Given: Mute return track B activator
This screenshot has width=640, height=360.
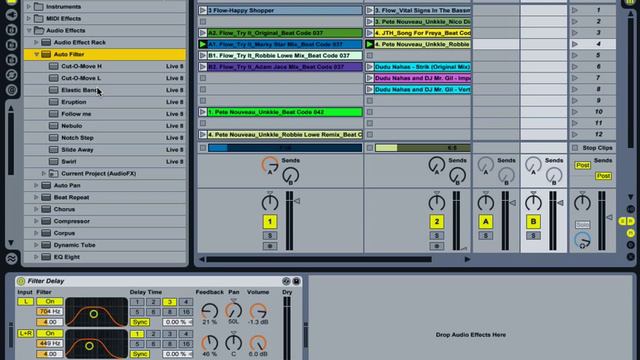Looking at the screenshot, I should pos(533,222).
